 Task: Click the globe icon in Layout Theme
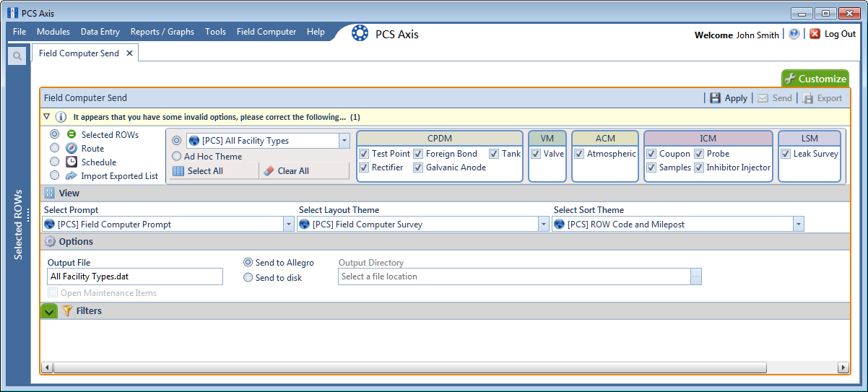point(305,225)
